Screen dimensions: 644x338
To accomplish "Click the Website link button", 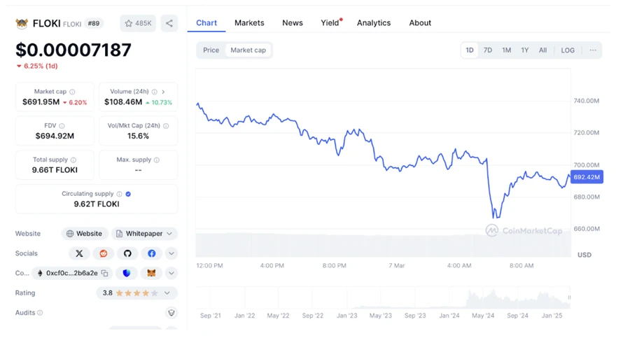I will tap(84, 234).
